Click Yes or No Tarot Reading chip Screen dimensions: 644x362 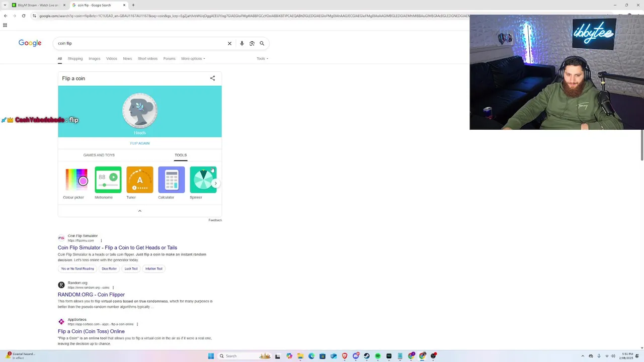(x=77, y=268)
